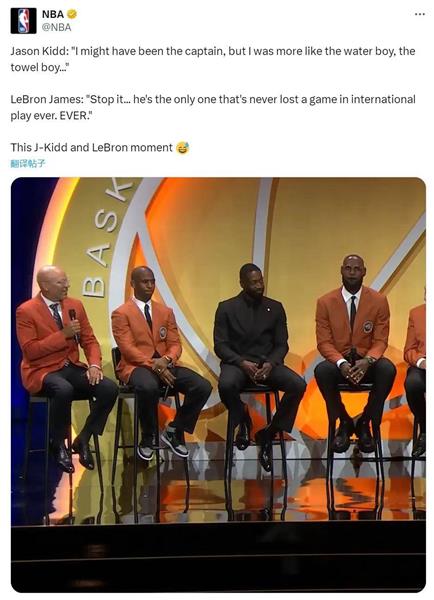
Task: Click the Jason Kidd quote paragraph
Action: click(x=213, y=59)
